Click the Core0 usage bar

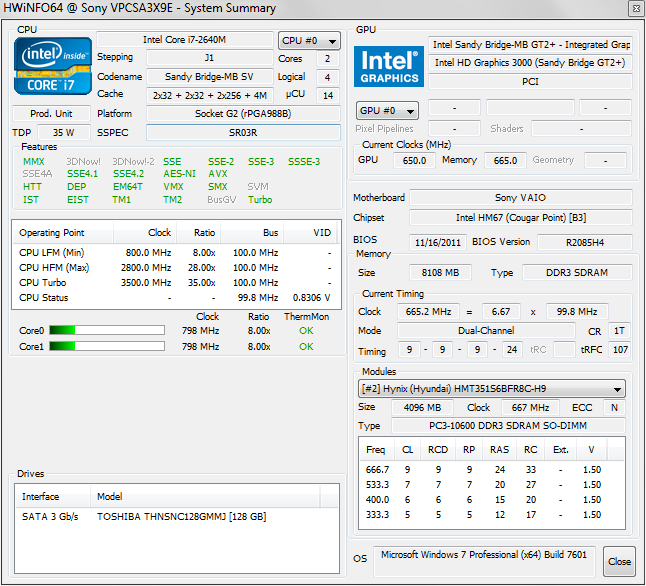(x=107, y=330)
